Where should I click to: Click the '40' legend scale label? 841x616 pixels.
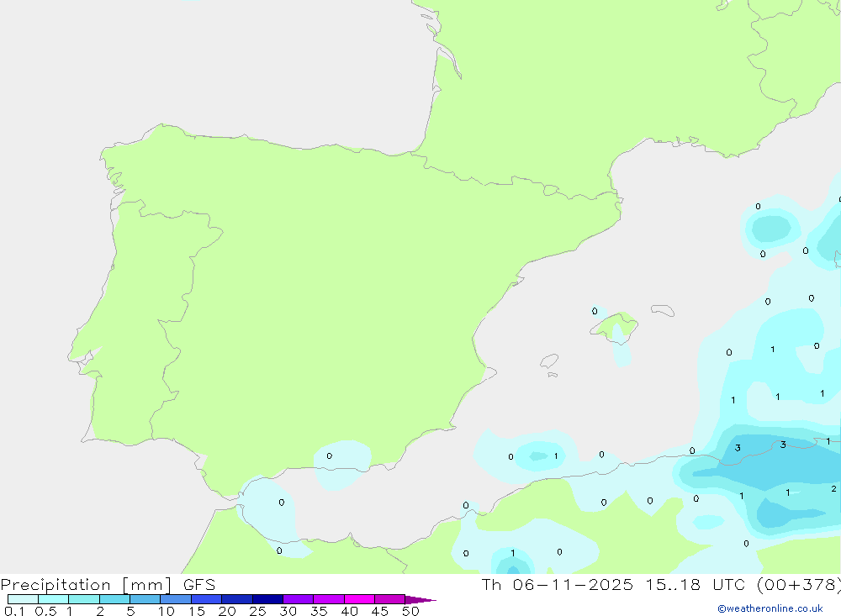(349, 611)
